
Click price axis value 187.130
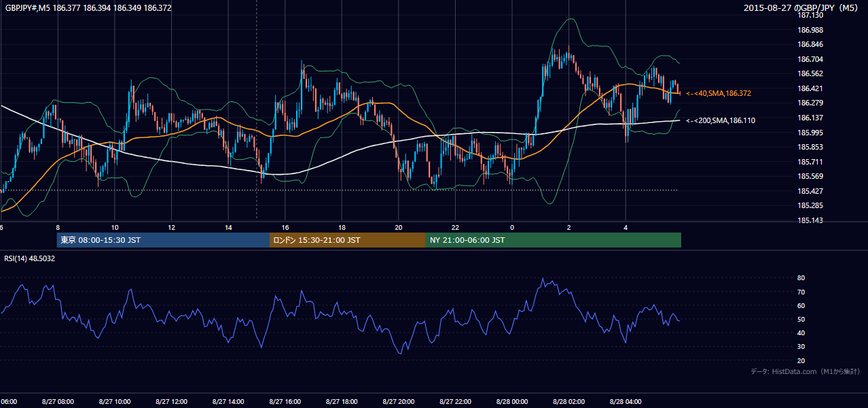click(x=811, y=15)
